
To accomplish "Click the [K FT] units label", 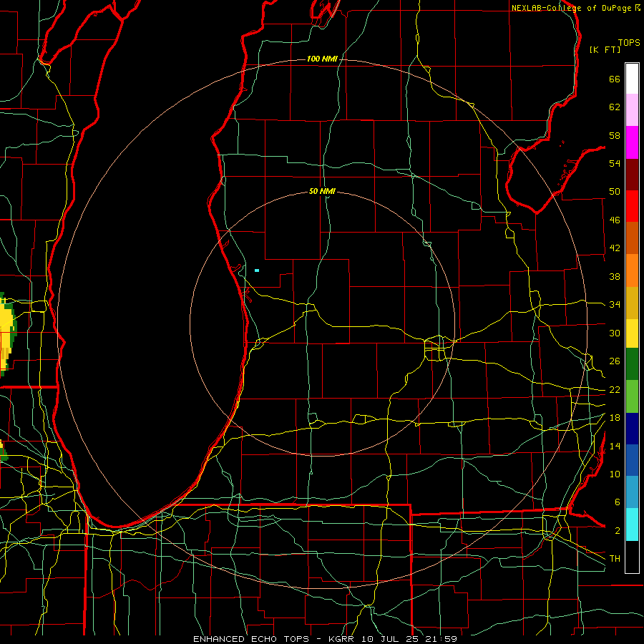I will point(605,49).
